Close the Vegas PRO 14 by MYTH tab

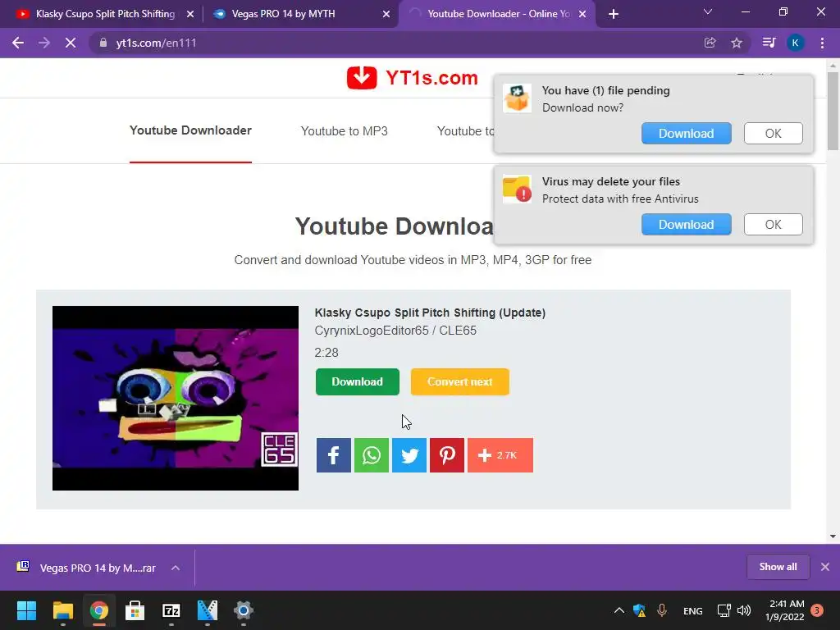point(386,14)
